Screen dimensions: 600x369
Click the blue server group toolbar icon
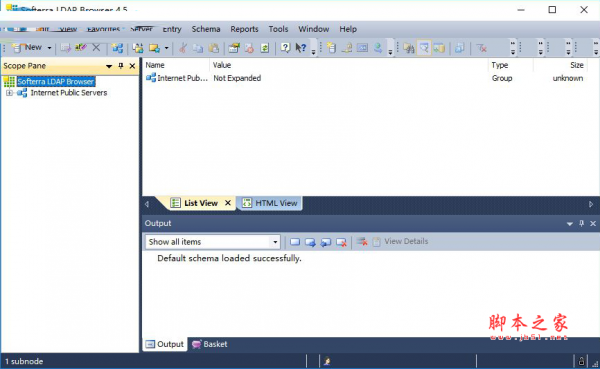[x=117, y=48]
